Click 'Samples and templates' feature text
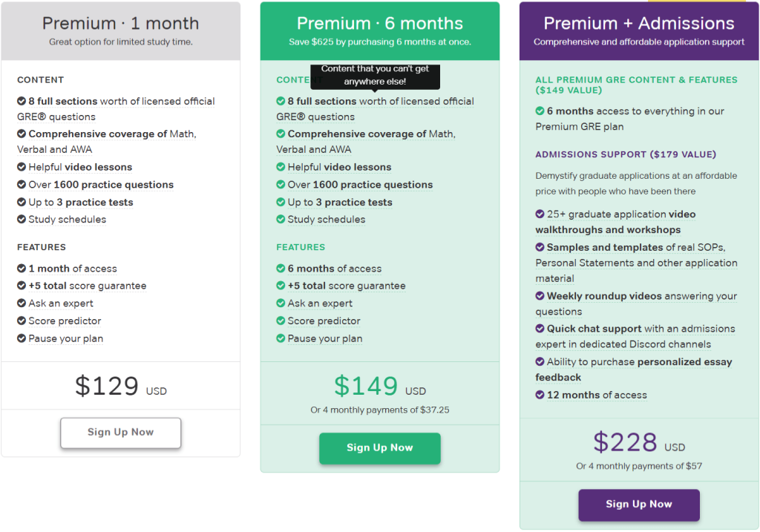Image resolution: width=760 pixels, height=532 pixels. [x=604, y=248]
